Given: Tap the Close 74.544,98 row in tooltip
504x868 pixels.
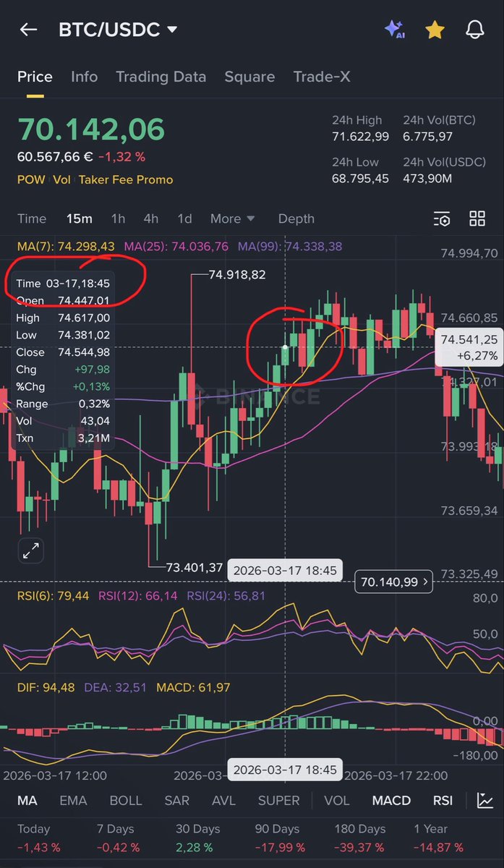Looking at the screenshot, I should point(63,352).
